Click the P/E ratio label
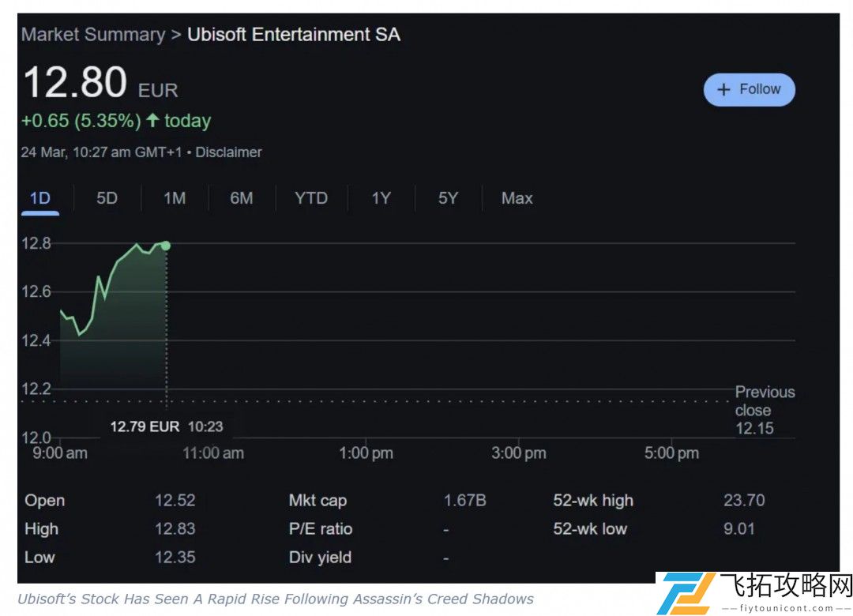The image size is (853, 616). pyautogui.click(x=321, y=528)
